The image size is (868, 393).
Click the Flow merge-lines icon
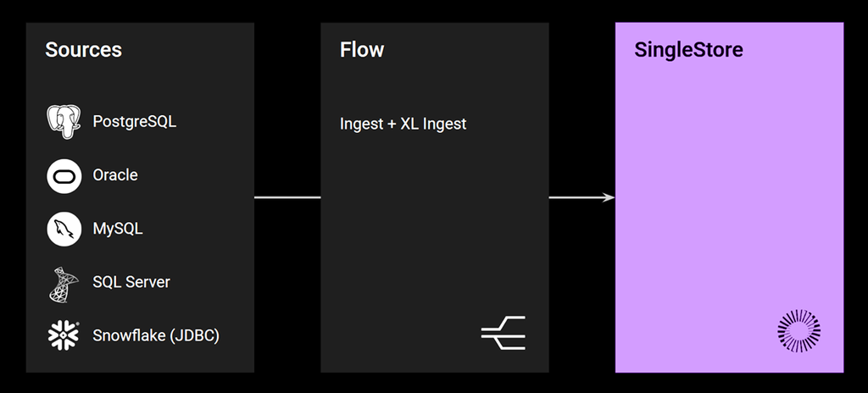[x=504, y=333]
